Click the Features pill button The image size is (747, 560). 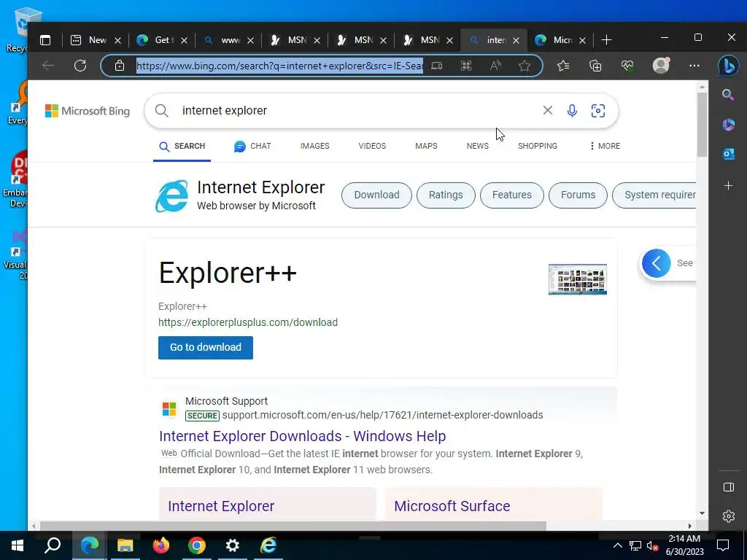tap(511, 195)
